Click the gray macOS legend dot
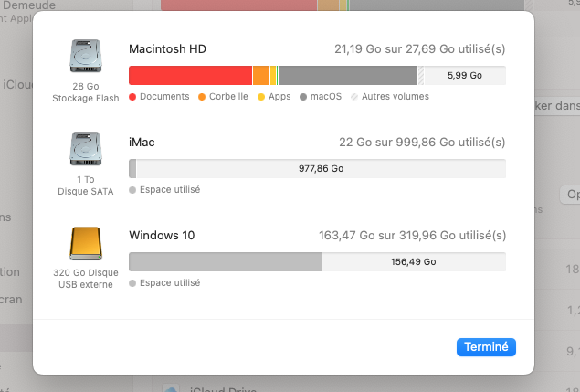This screenshot has width=580, height=392. tap(303, 97)
